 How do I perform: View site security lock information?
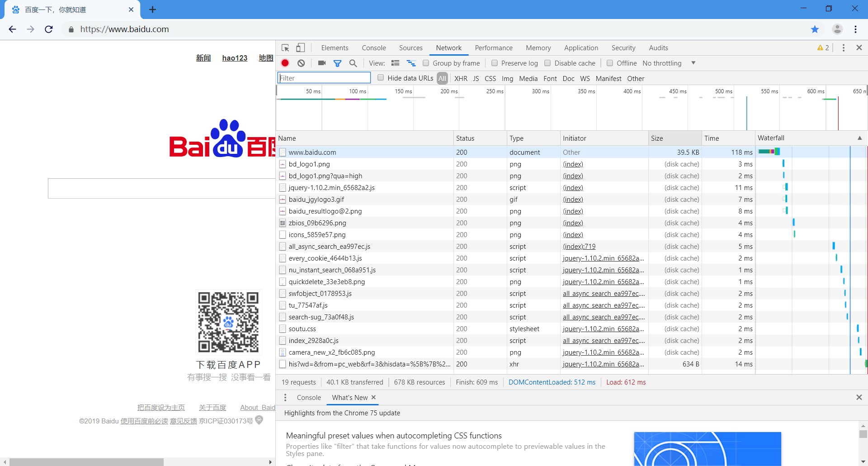71,29
